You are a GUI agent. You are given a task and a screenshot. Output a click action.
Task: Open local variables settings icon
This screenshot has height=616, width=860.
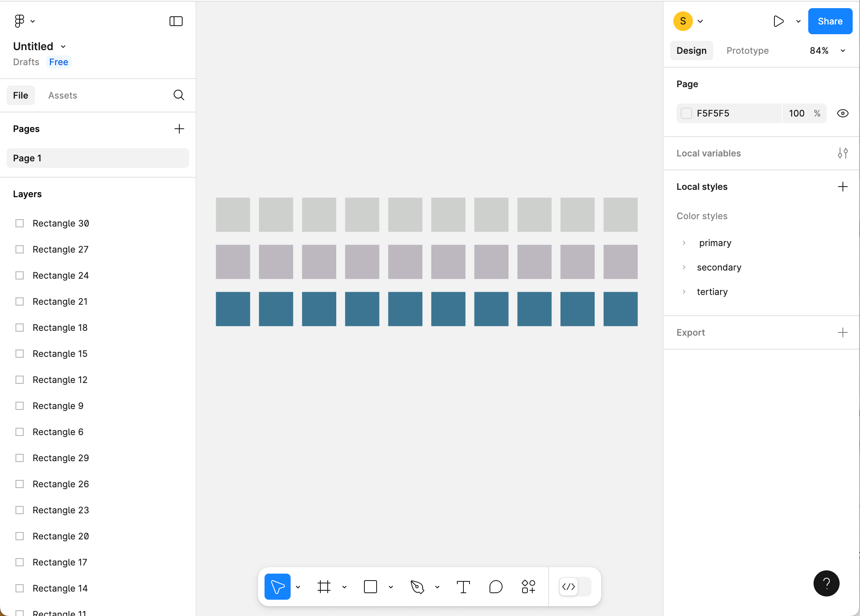[842, 153]
